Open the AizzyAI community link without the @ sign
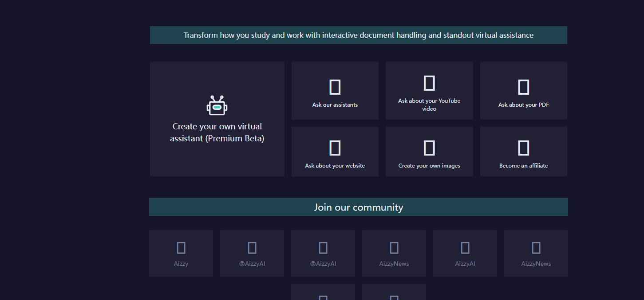 pos(465,253)
